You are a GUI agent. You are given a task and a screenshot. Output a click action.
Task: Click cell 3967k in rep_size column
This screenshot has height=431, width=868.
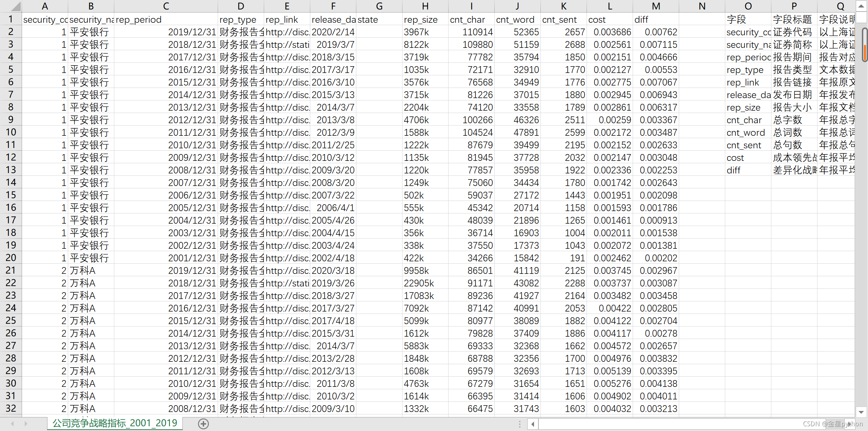(x=425, y=32)
